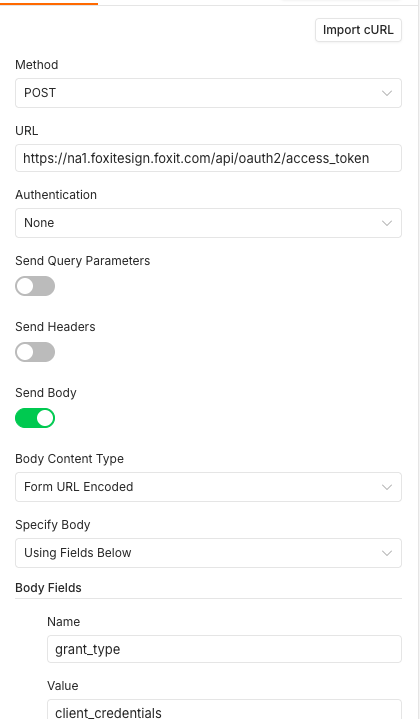
Task: Open the Using Fields Below dropdown
Action: coord(208,553)
